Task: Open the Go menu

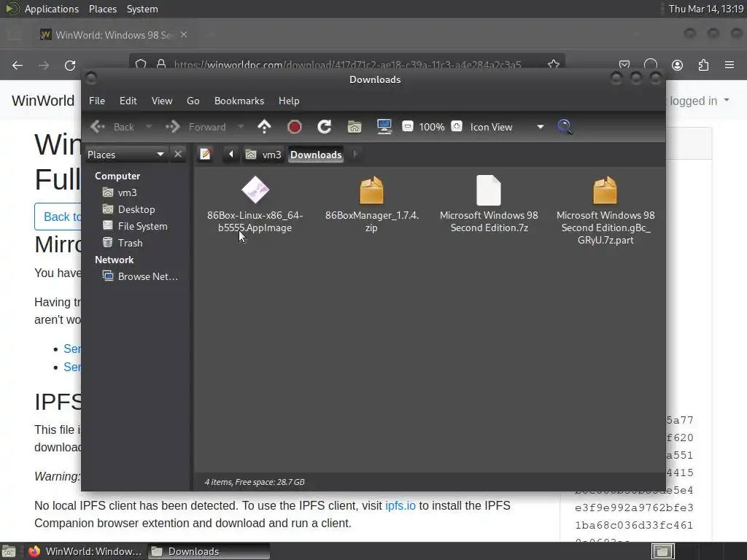Action: [x=193, y=101]
